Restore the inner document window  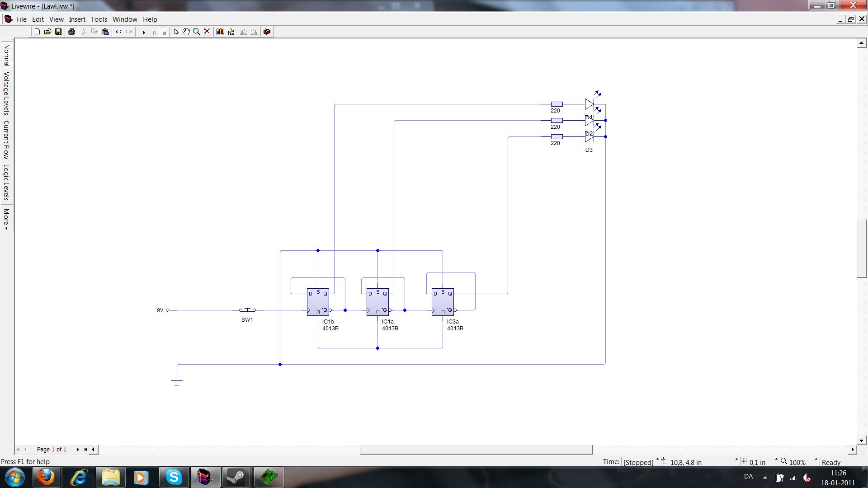click(851, 19)
